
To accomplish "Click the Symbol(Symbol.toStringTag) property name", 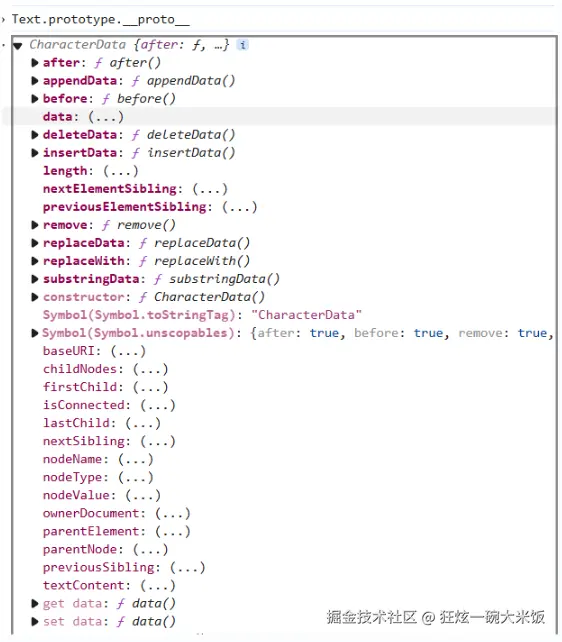I will tap(139, 315).
